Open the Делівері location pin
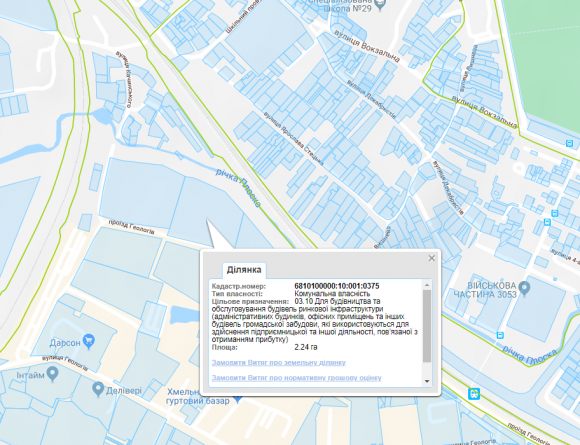Image resolution: width=580 pixels, height=445 pixels. [x=98, y=390]
